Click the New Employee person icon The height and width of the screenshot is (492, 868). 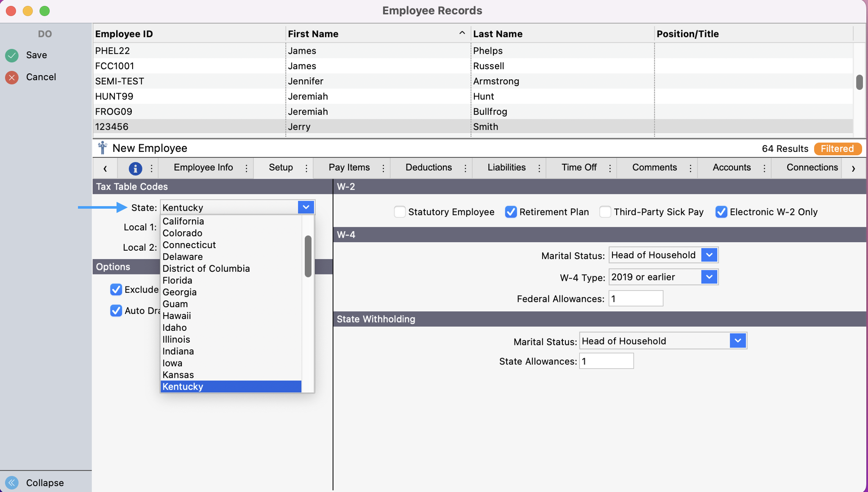pos(103,148)
